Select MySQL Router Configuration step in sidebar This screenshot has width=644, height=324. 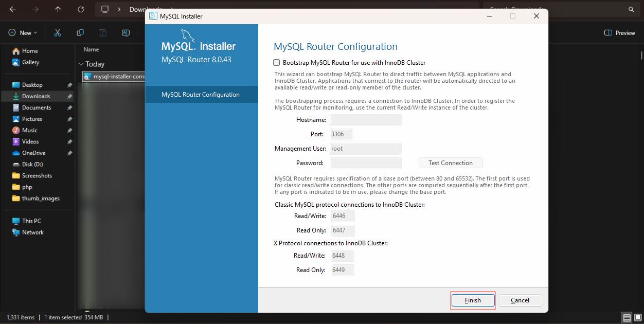[x=202, y=95]
